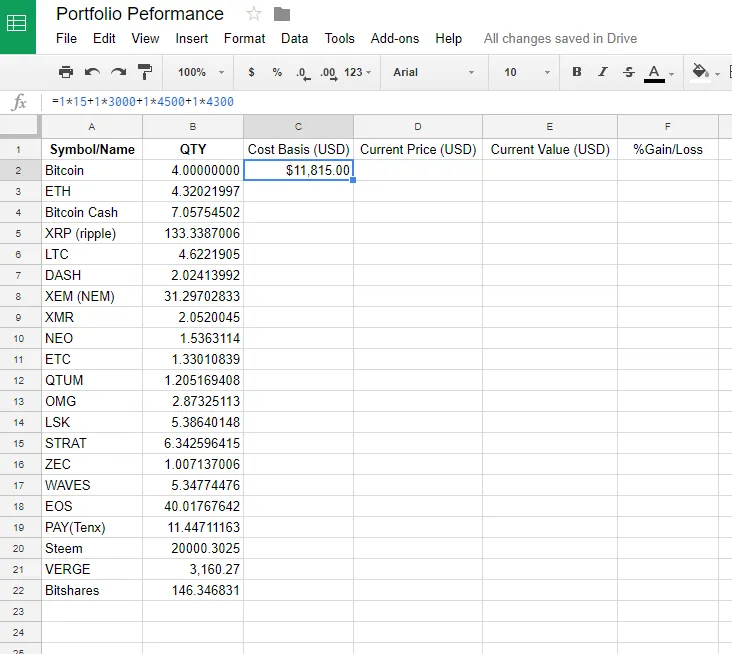
Task: Select the 'Current Value (USD)' cell
Action: coord(550,149)
